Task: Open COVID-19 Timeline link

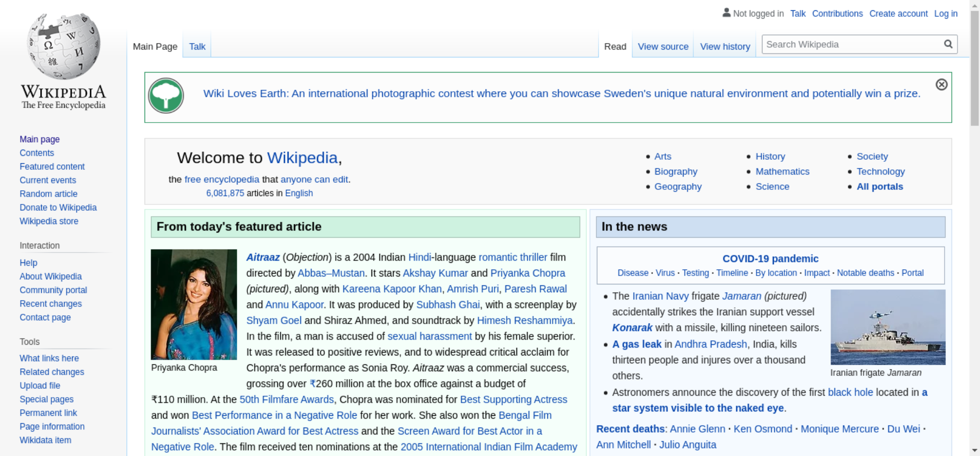Action: click(732, 273)
